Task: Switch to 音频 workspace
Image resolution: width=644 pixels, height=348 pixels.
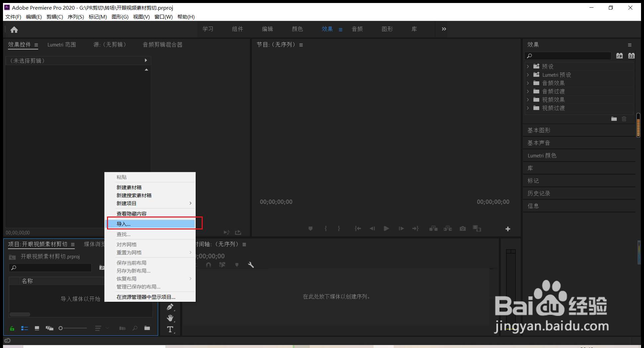Action: point(357,29)
